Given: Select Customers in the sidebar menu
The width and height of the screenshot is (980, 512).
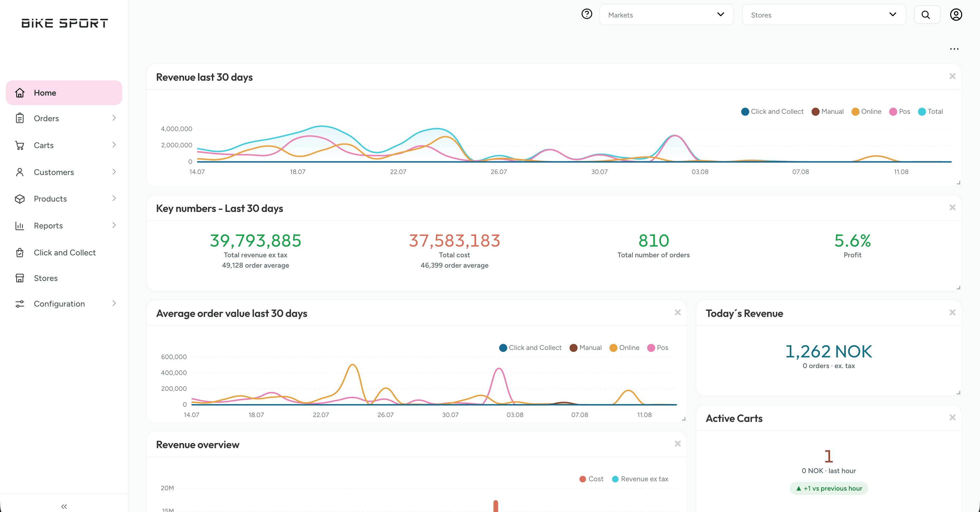Looking at the screenshot, I should pos(64,172).
